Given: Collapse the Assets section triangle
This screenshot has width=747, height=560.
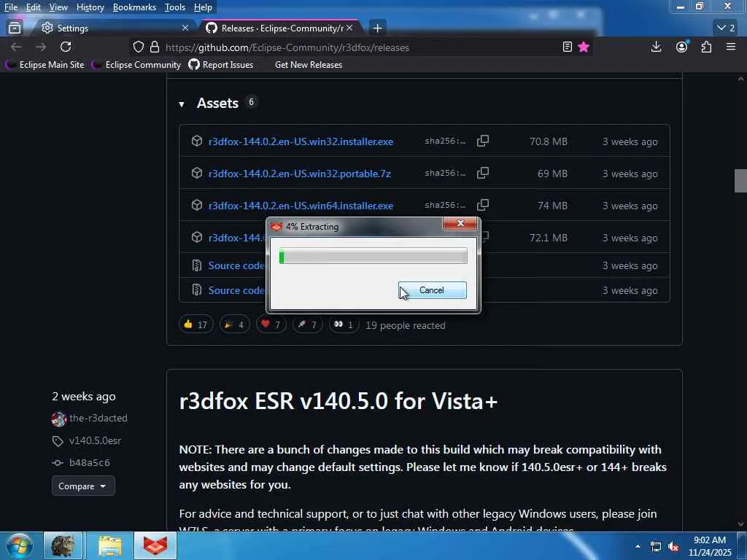Looking at the screenshot, I should point(182,104).
